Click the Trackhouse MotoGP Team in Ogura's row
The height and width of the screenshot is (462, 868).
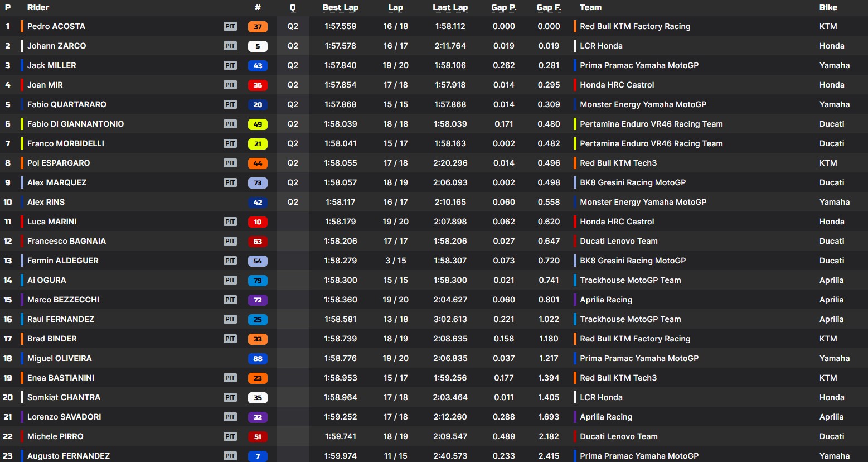pos(630,280)
